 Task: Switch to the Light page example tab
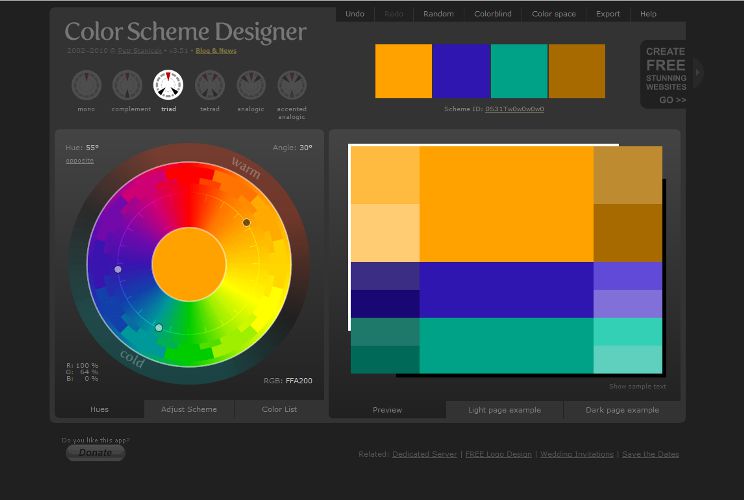tap(504, 410)
